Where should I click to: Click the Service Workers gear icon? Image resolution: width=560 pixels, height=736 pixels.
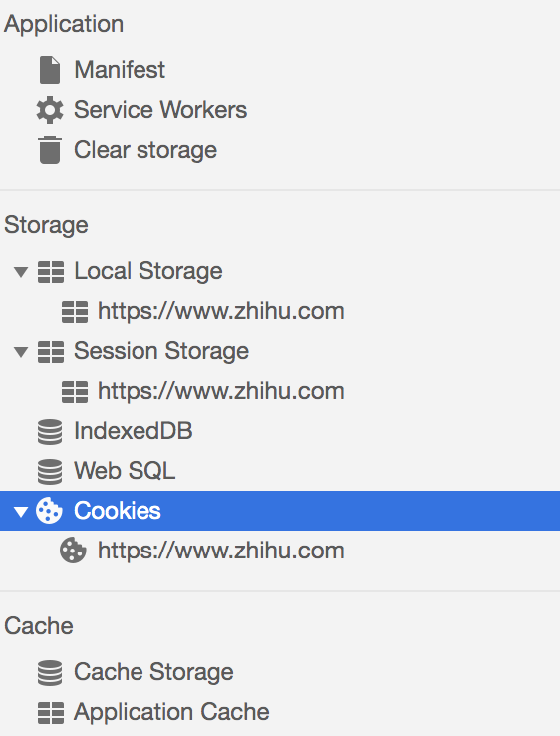[50, 110]
